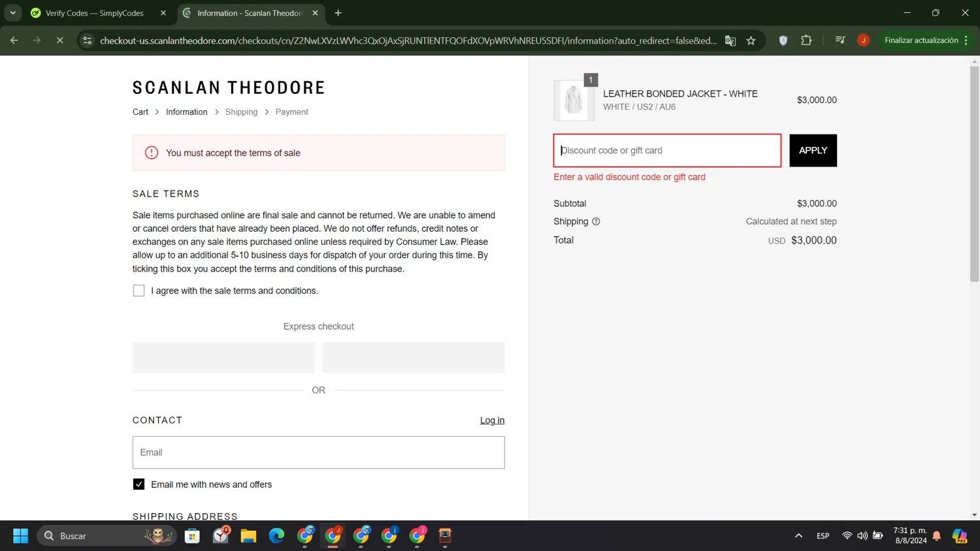Open Wi-Fi network settings
Viewport: 980px width, 551px height.
847,536
